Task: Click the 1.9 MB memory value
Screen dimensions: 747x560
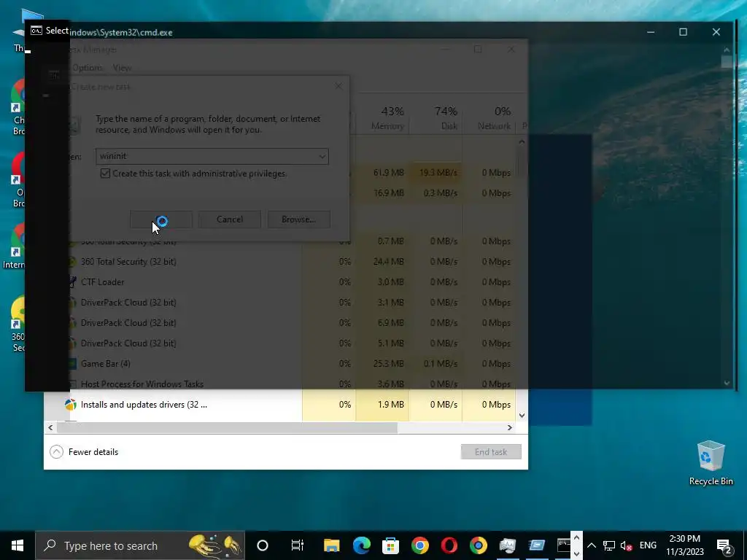Action: pyautogui.click(x=391, y=405)
